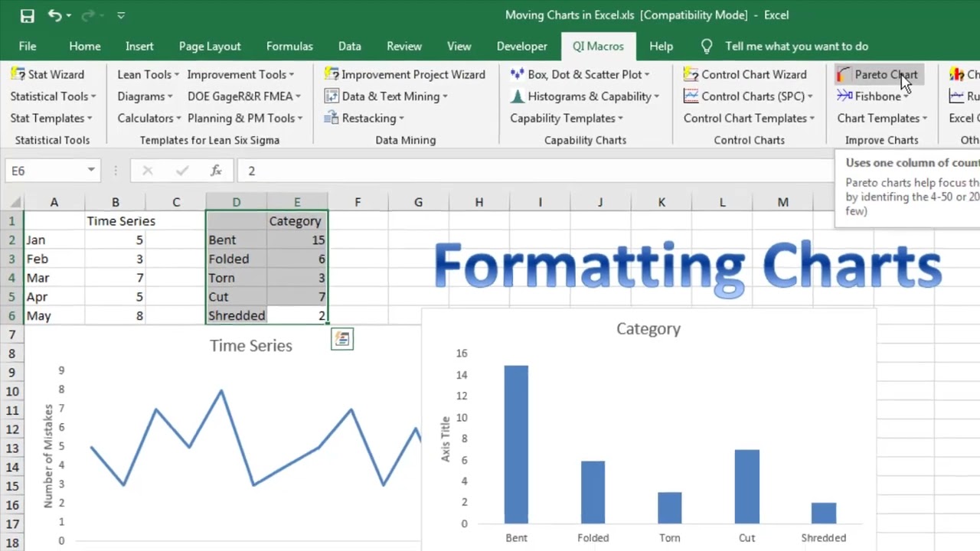Expand Control Chart Templates dropdown

pyautogui.click(x=750, y=118)
